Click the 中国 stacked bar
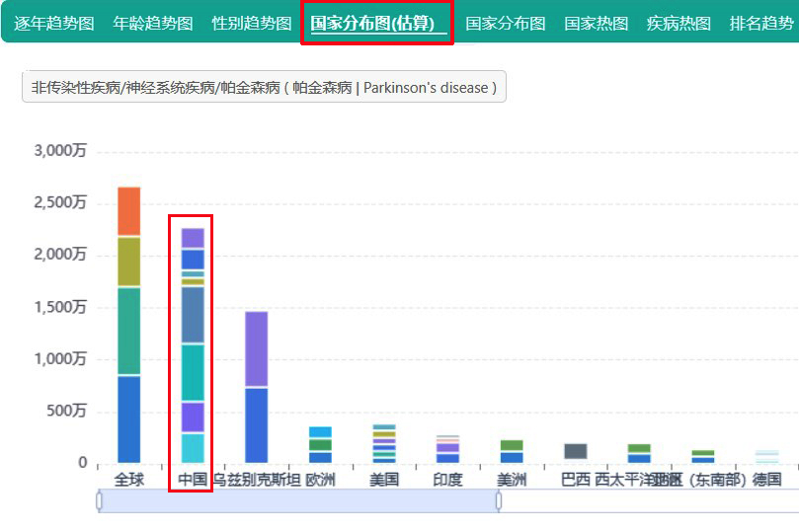 click(x=193, y=345)
